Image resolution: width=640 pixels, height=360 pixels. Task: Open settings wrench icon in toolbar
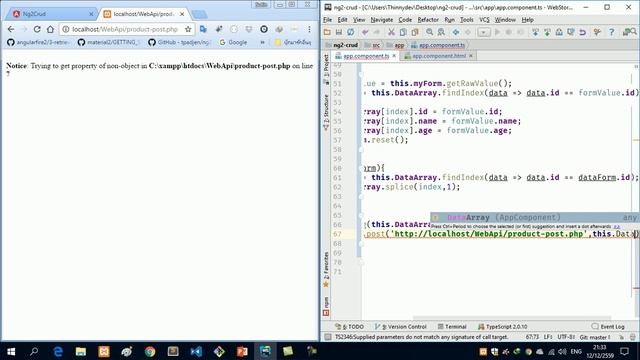597,32
